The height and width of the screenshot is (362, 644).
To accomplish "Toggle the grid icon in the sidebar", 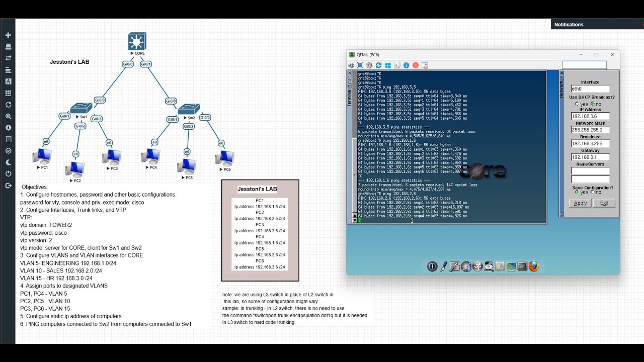I will [8, 93].
